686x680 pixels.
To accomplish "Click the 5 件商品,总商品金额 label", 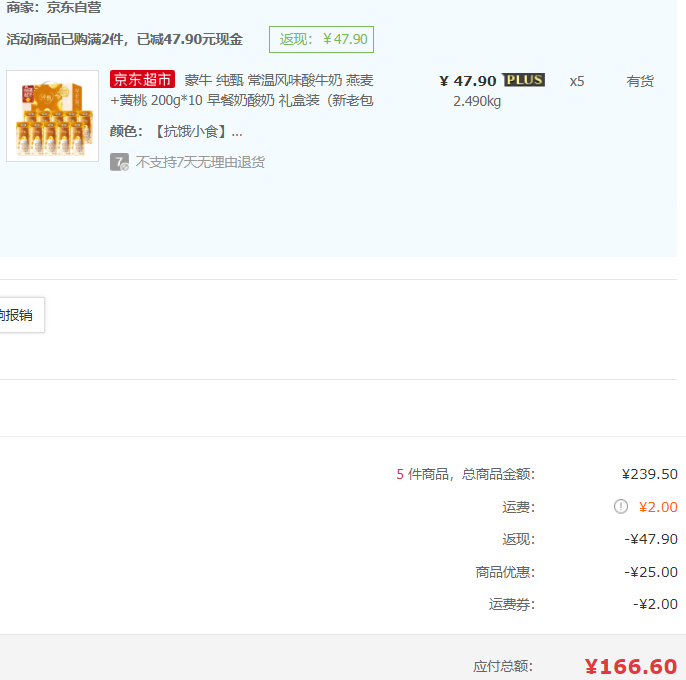I will [466, 474].
